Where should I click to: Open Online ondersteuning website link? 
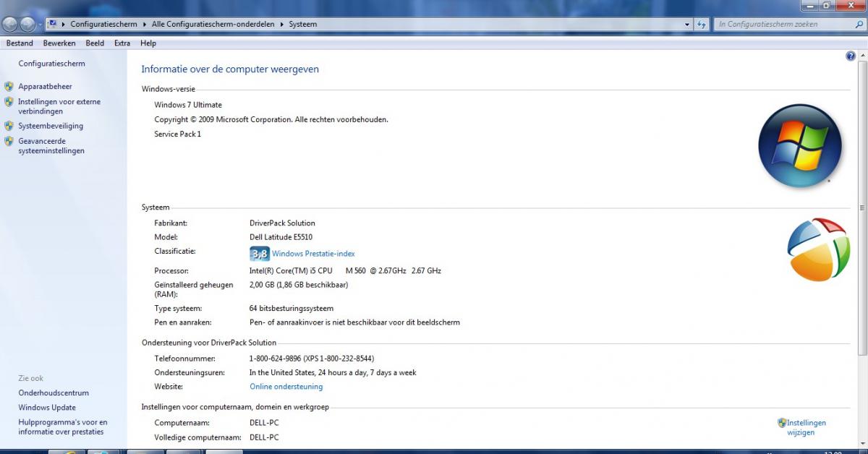(286, 387)
